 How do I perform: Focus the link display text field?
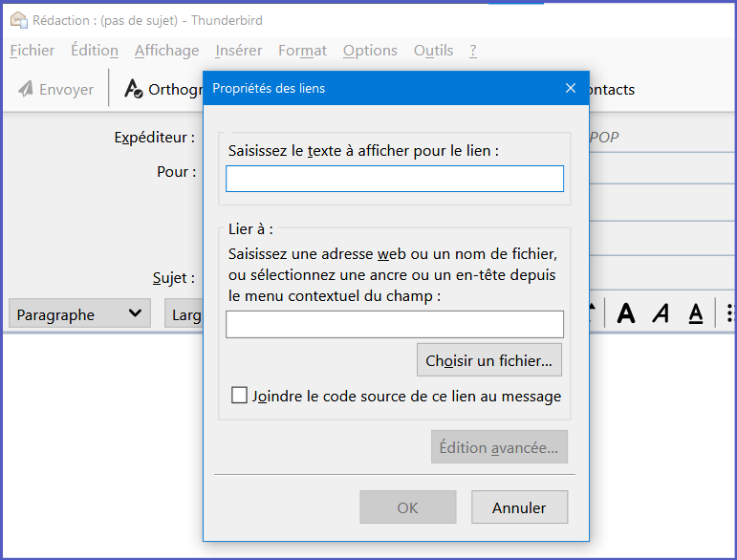pyautogui.click(x=395, y=179)
